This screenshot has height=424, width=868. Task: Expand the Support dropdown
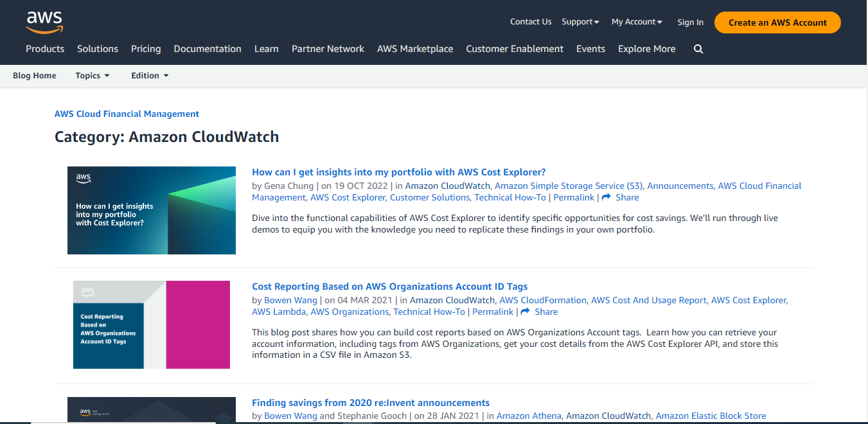click(x=580, y=22)
